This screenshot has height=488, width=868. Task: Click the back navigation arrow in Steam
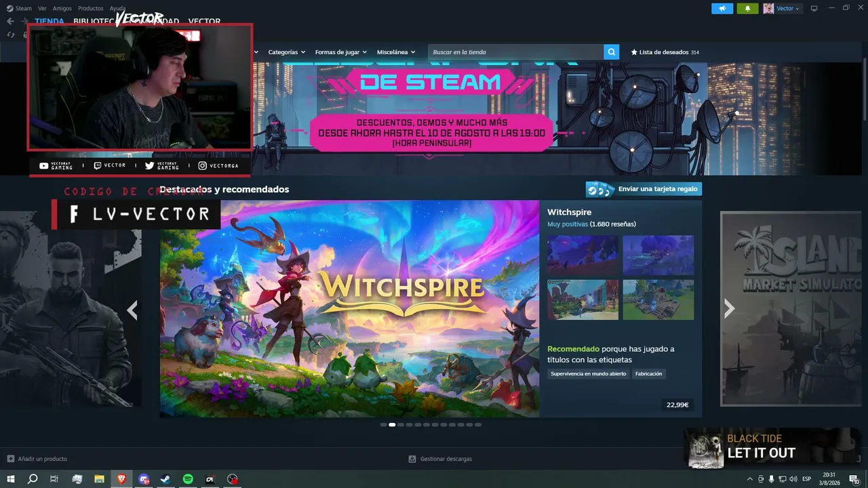pyautogui.click(x=10, y=22)
